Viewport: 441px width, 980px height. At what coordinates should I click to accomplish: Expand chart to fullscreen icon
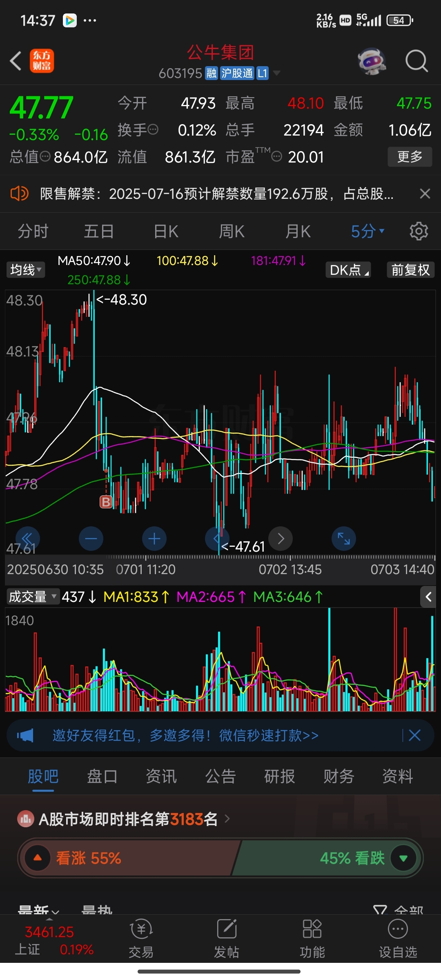click(344, 539)
